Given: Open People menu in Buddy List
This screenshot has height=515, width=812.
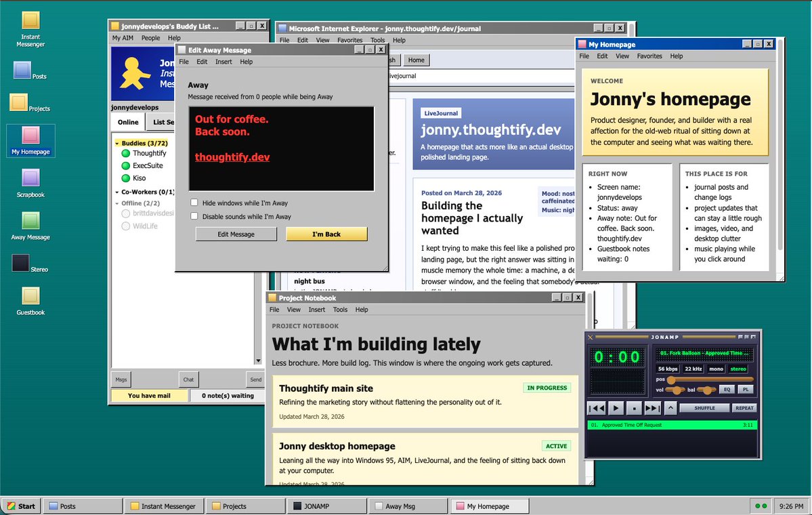Looking at the screenshot, I should [151, 38].
